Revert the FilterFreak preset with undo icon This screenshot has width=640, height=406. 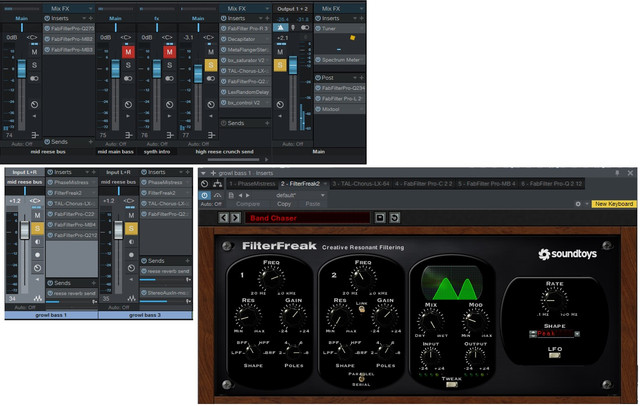(395, 217)
